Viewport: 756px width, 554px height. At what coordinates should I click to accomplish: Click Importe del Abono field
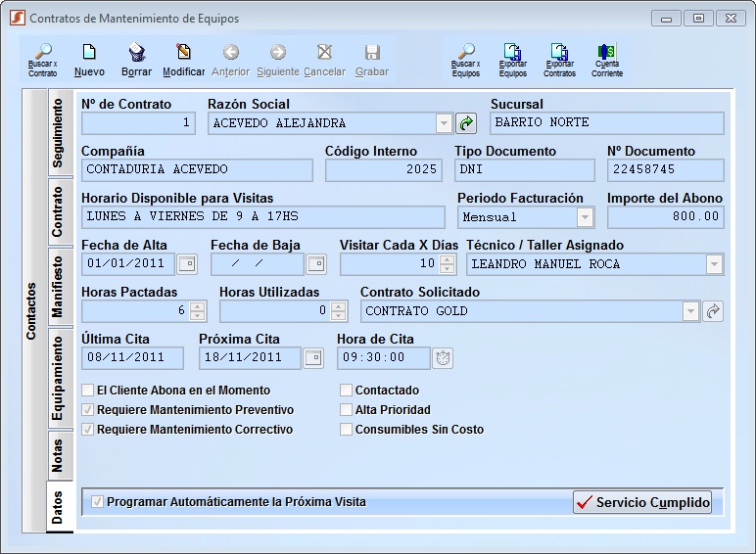[x=666, y=217]
